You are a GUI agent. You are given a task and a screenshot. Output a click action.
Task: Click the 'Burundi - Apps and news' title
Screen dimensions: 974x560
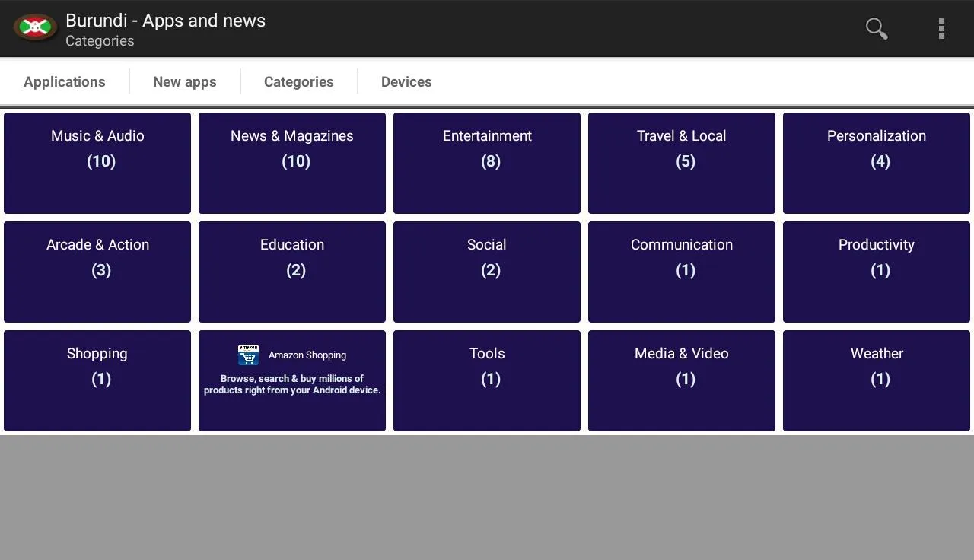pos(165,21)
